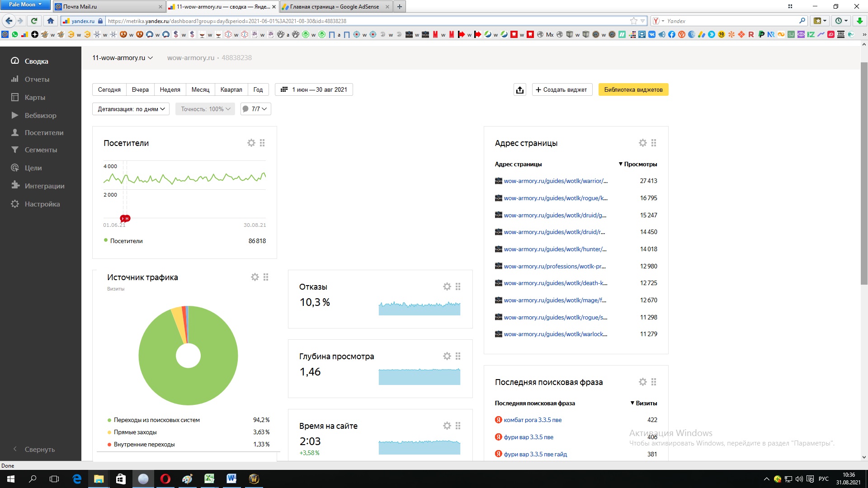The image size is (868, 488).
Task: Open 11-wow-armory.ru counter dropdown
Action: (123, 58)
